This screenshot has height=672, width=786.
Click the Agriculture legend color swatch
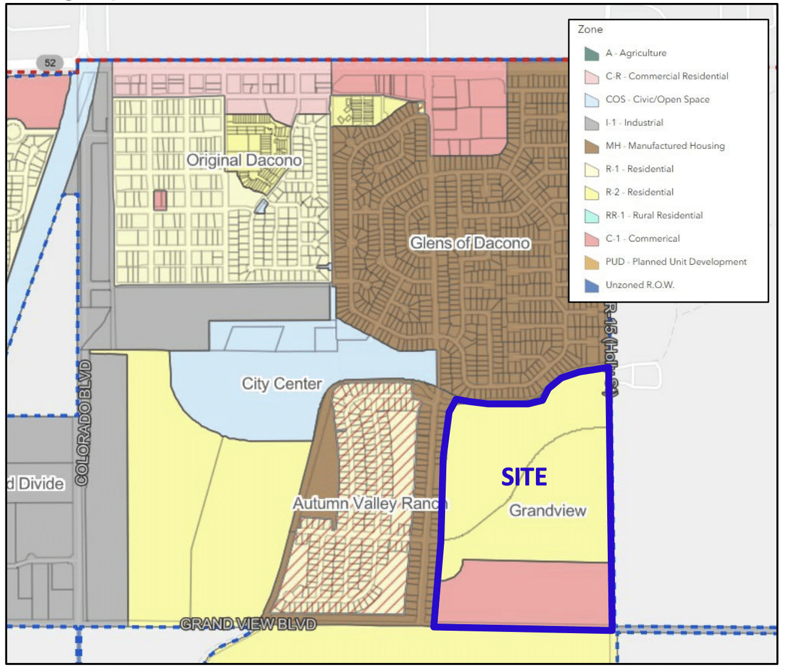click(x=592, y=54)
